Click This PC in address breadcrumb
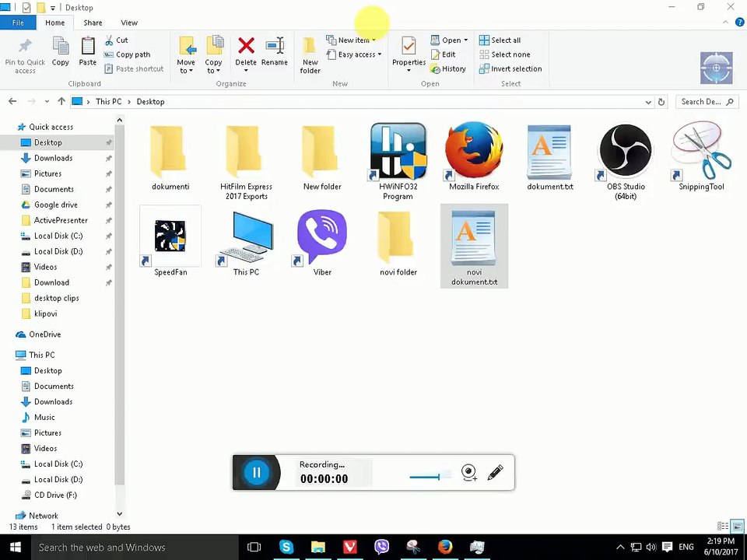This screenshot has width=747, height=560. tap(109, 101)
